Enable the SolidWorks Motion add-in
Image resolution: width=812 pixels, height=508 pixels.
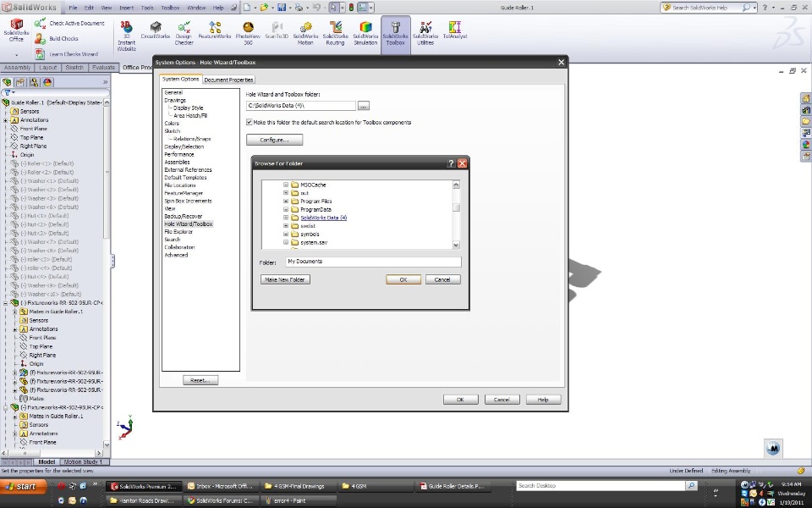tap(305, 34)
